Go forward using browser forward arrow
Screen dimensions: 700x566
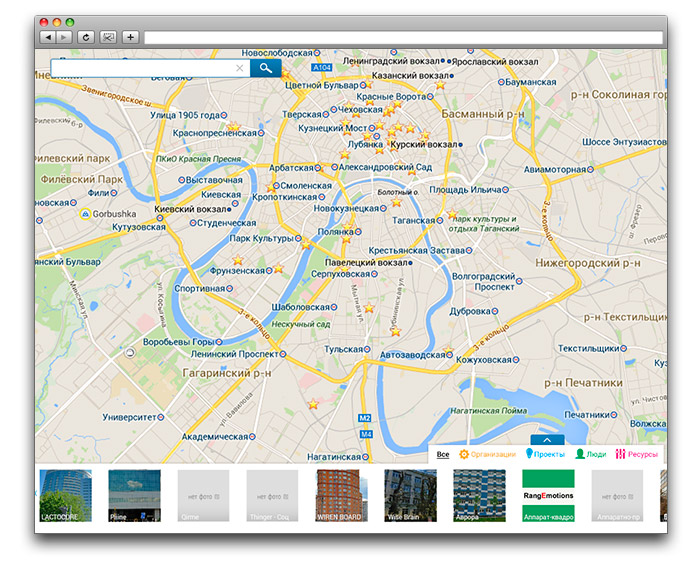point(64,37)
